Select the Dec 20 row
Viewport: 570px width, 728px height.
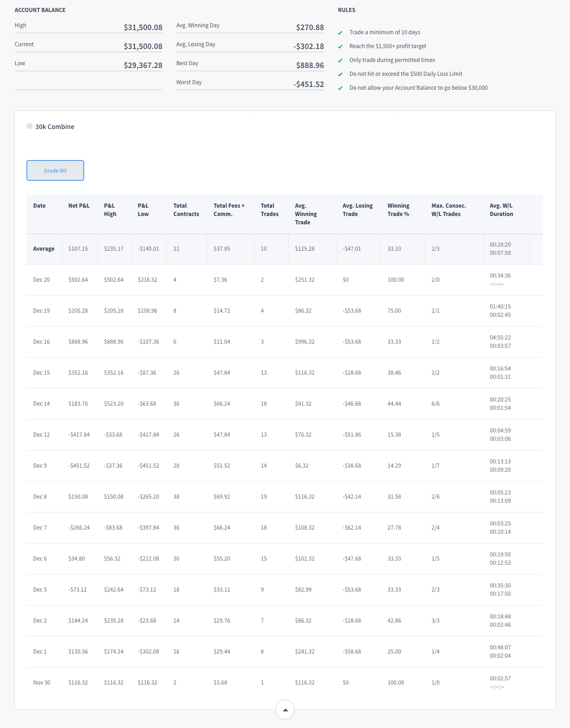pyautogui.click(x=42, y=280)
